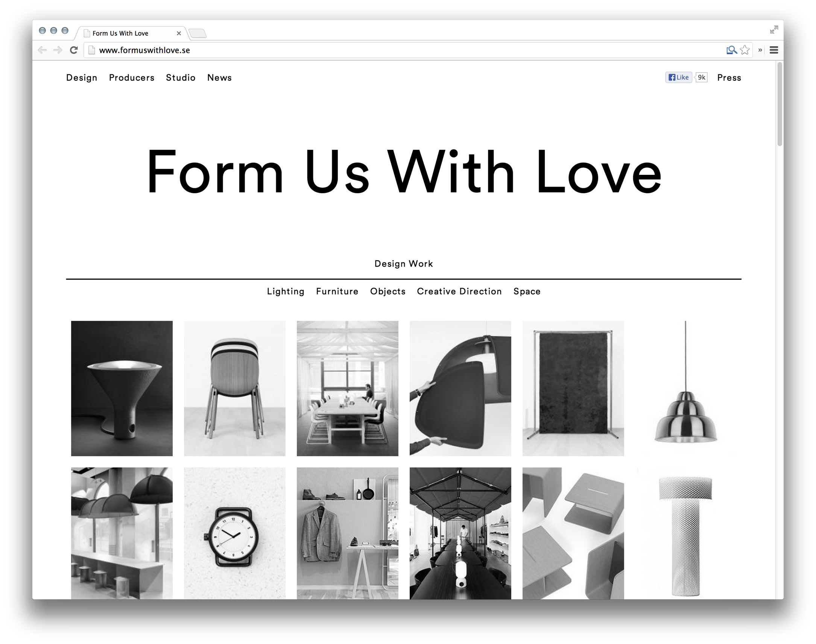The width and height of the screenshot is (816, 644).
Task: Click the Facebook Like button
Action: click(678, 77)
